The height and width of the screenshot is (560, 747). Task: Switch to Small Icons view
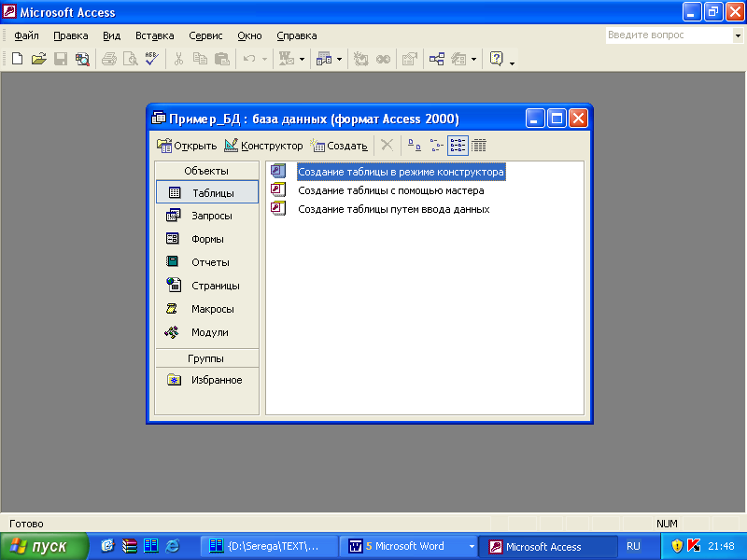click(x=436, y=146)
